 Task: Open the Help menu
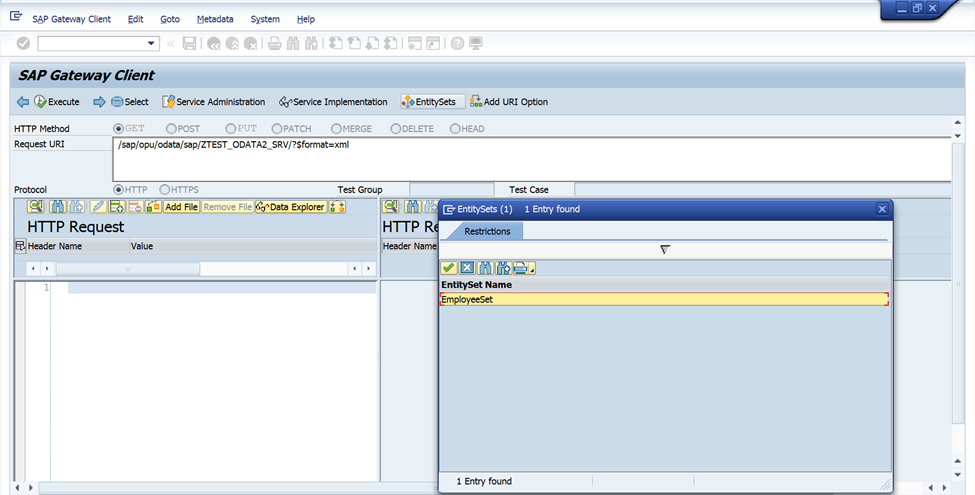click(305, 19)
